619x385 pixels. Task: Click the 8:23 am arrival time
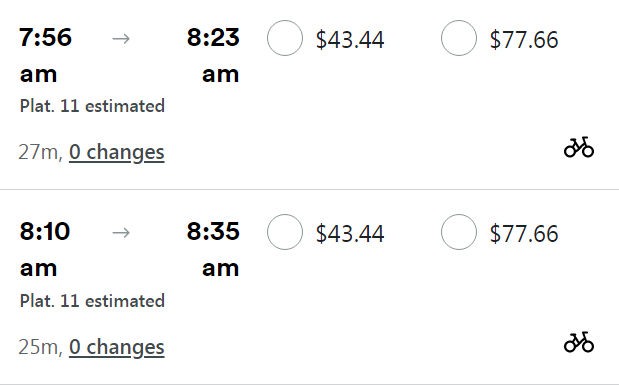pos(213,55)
